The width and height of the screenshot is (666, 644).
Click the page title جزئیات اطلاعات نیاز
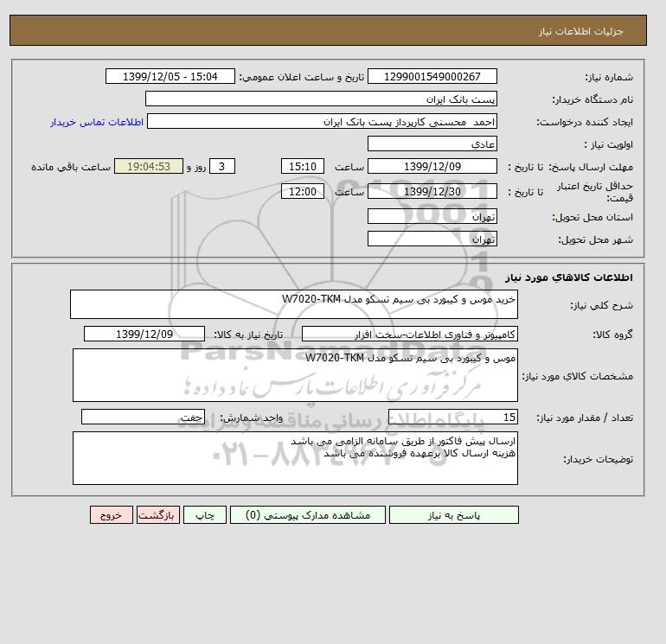point(580,31)
